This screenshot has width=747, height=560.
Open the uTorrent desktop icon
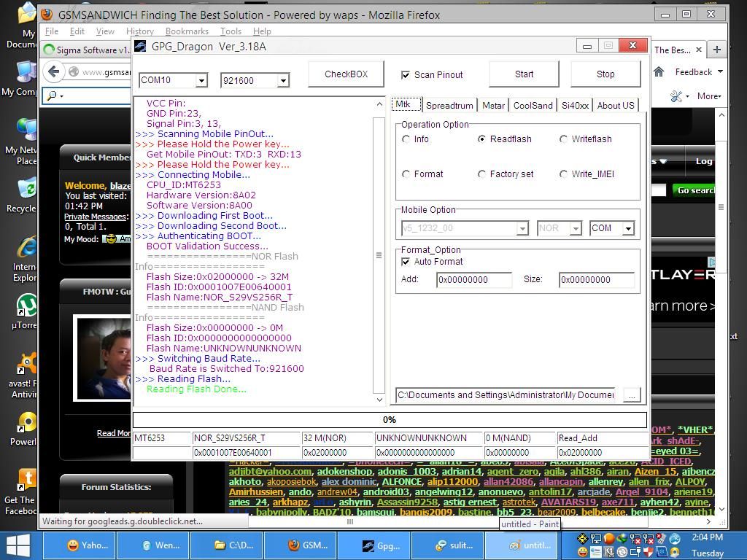tap(27, 306)
